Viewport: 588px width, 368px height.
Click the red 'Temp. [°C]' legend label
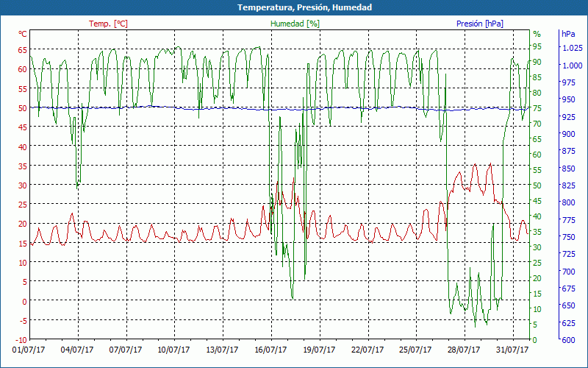[108, 24]
